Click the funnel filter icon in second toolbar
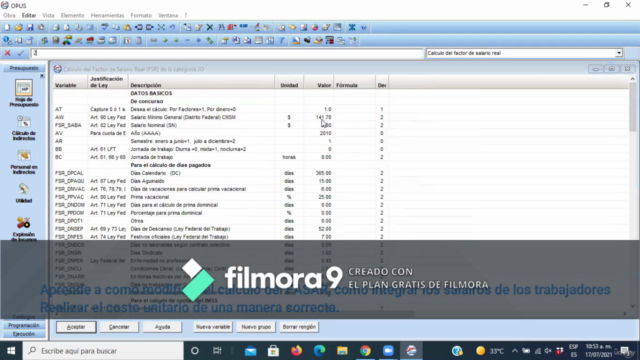The height and width of the screenshot is (360, 640). (x=281, y=40)
